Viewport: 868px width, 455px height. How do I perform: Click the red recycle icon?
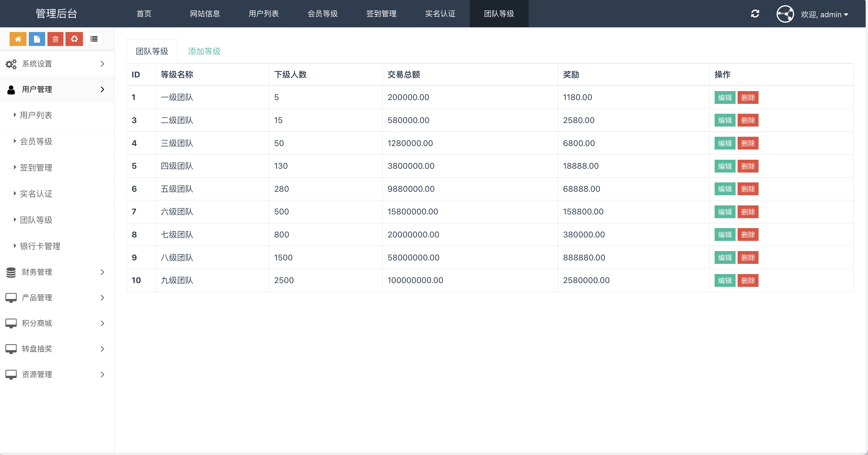click(74, 39)
